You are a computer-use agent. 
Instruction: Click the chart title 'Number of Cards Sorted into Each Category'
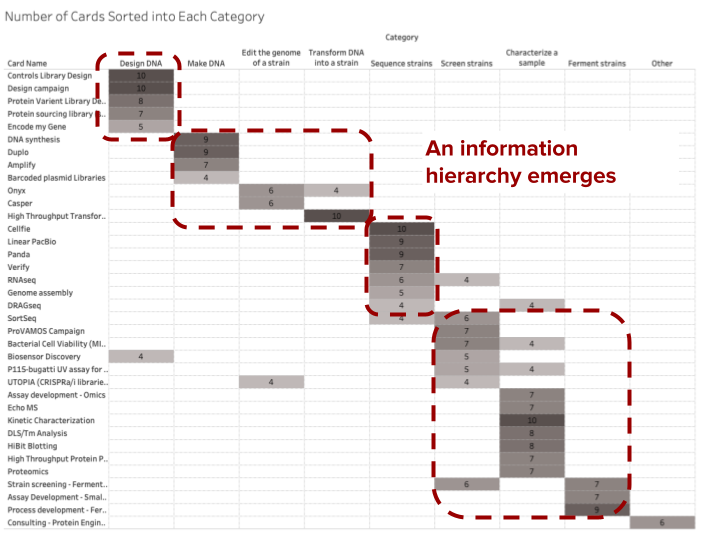coord(135,17)
